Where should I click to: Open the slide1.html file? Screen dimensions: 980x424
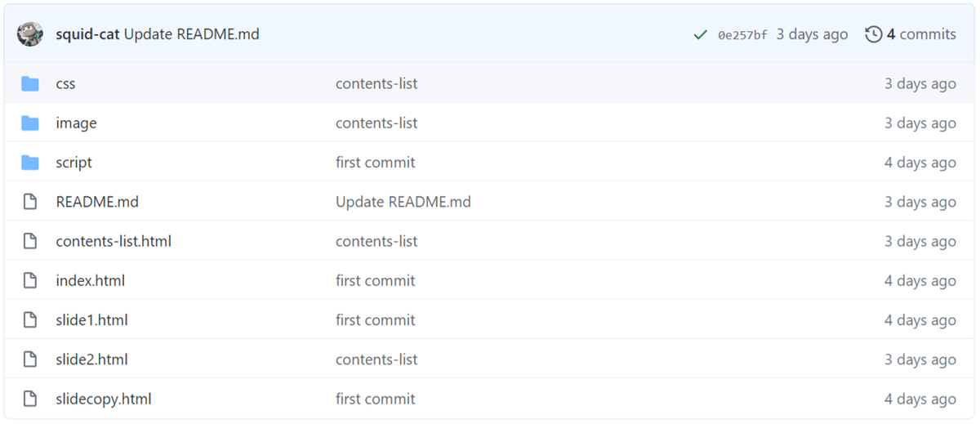[x=91, y=320]
